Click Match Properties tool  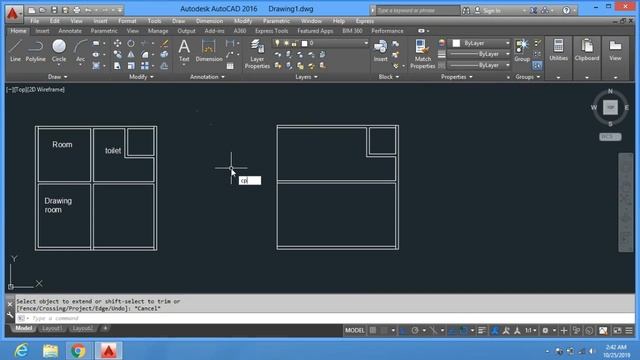pos(422,53)
